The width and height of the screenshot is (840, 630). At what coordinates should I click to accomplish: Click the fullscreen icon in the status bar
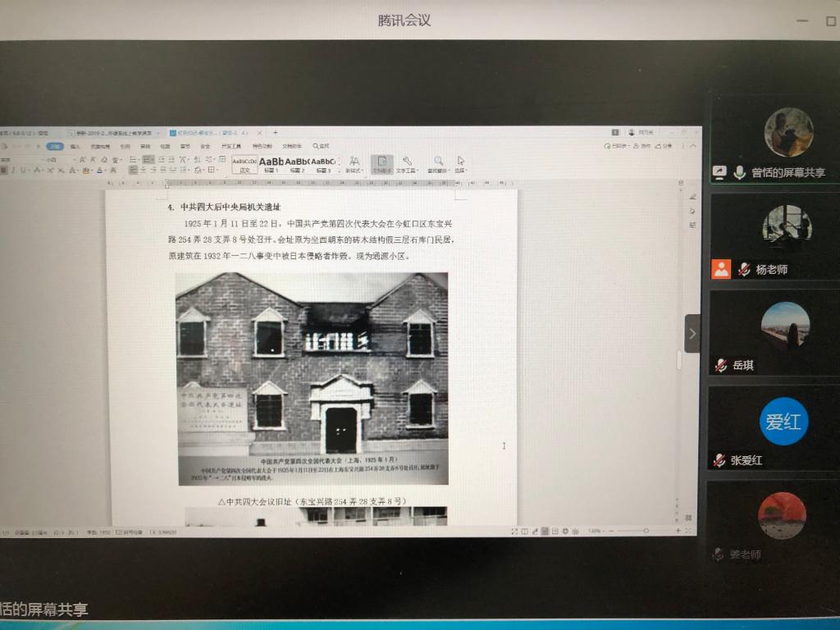click(514, 532)
